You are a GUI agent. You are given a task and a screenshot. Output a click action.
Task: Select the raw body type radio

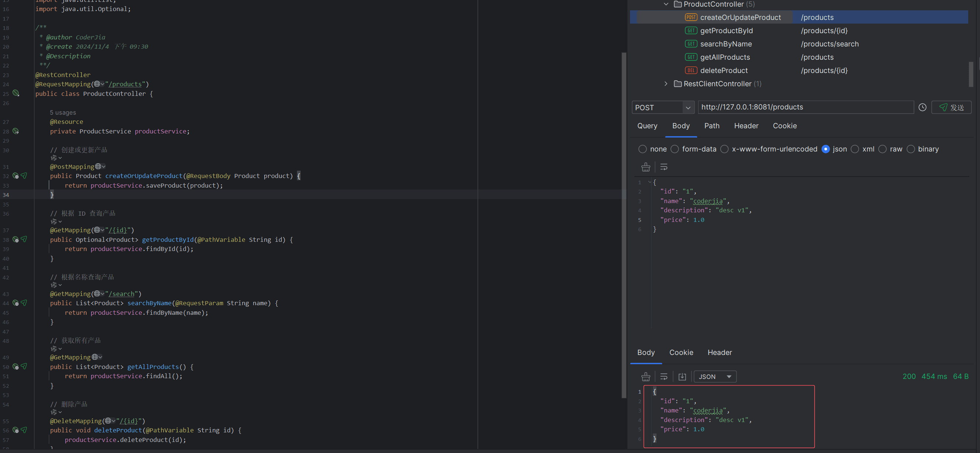883,149
